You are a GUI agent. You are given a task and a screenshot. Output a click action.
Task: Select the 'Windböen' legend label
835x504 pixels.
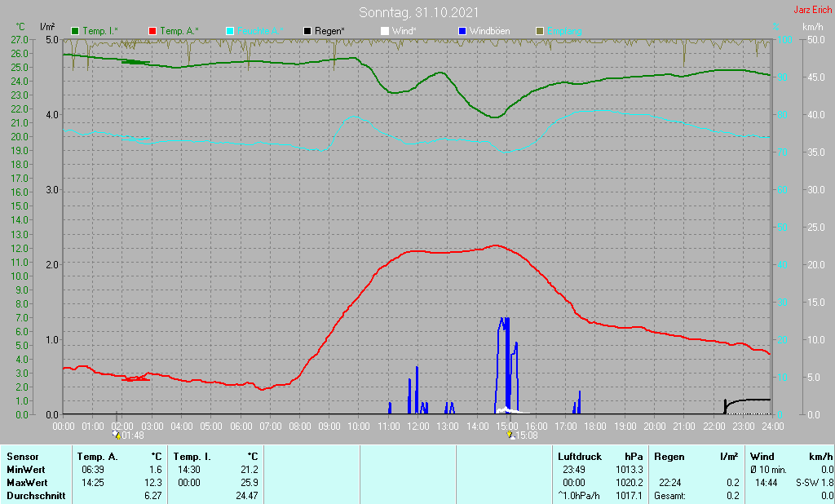[x=489, y=32]
